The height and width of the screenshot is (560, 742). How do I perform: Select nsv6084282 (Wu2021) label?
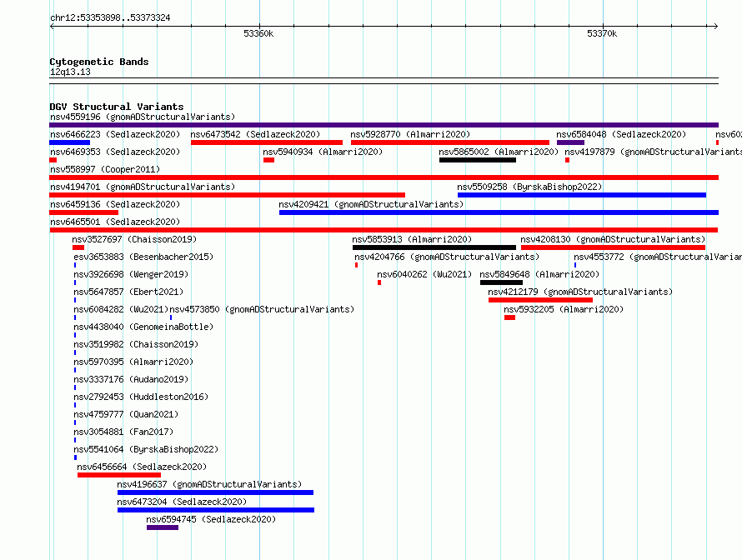[x=121, y=309]
